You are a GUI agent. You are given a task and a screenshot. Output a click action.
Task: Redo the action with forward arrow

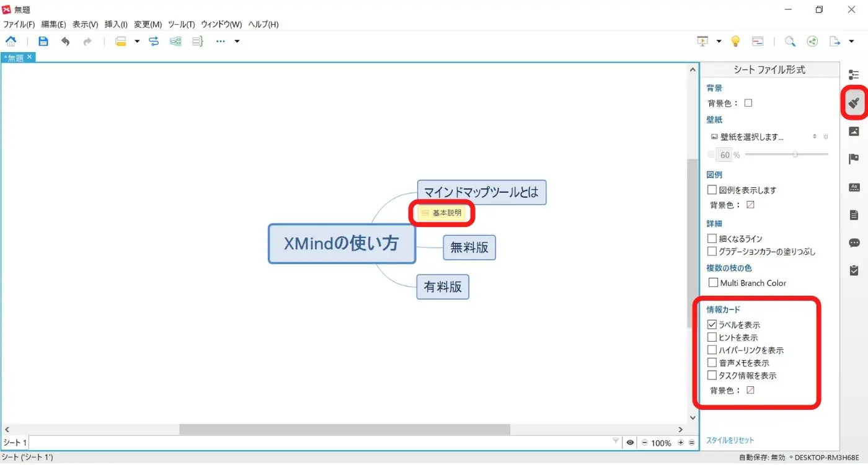[87, 42]
